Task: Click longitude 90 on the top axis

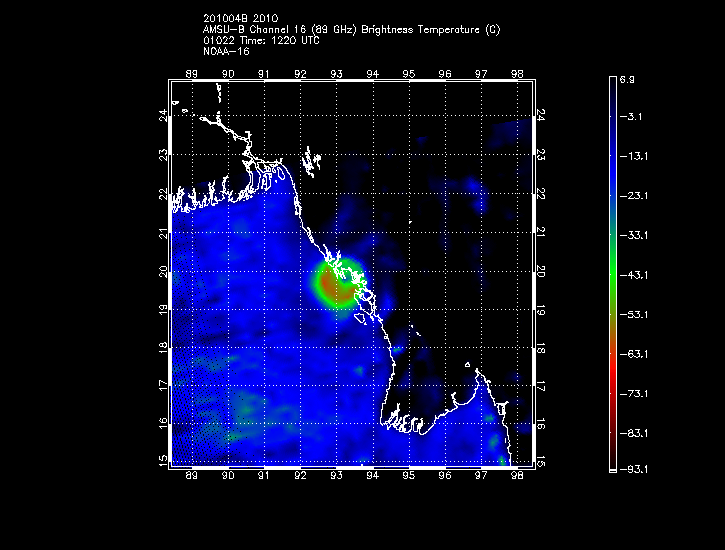Action: coord(228,74)
